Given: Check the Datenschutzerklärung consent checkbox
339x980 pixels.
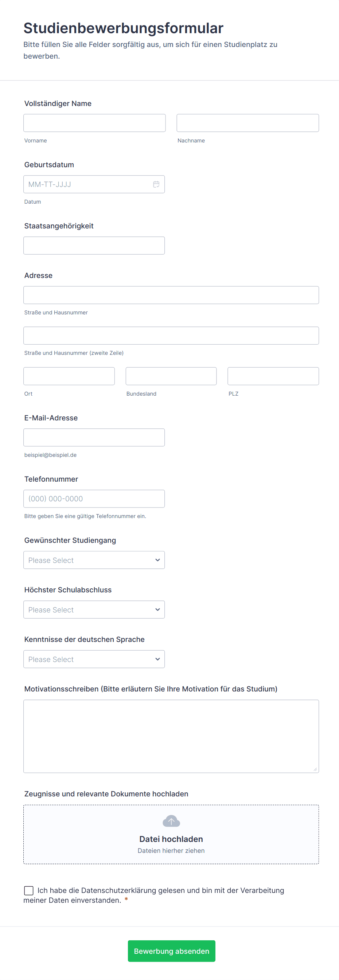Looking at the screenshot, I should click(x=28, y=890).
